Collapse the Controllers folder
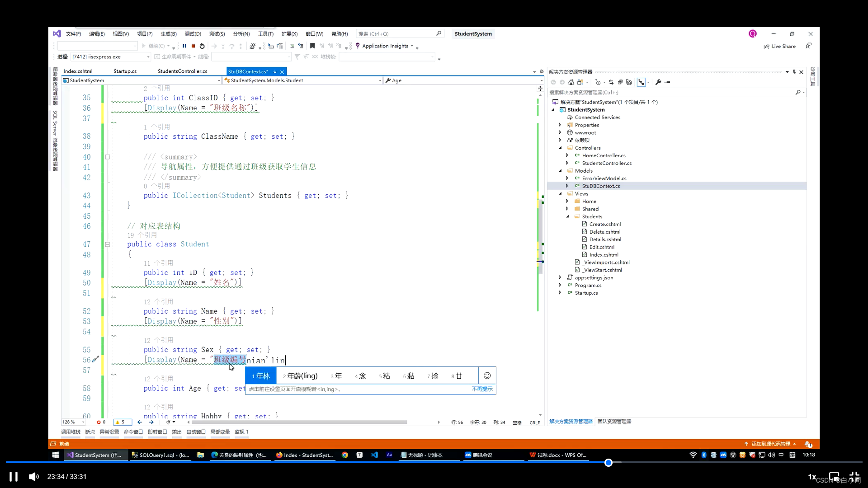The width and height of the screenshot is (868, 488). point(560,148)
